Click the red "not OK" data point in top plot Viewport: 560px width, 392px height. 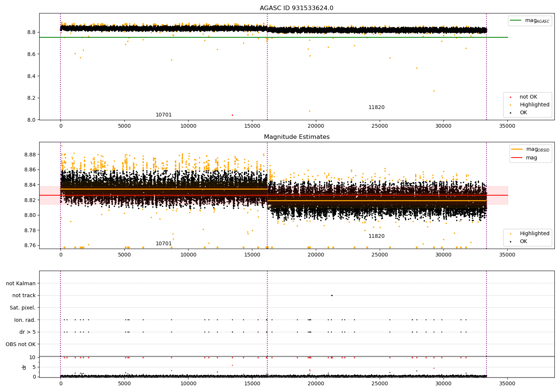(x=232, y=115)
